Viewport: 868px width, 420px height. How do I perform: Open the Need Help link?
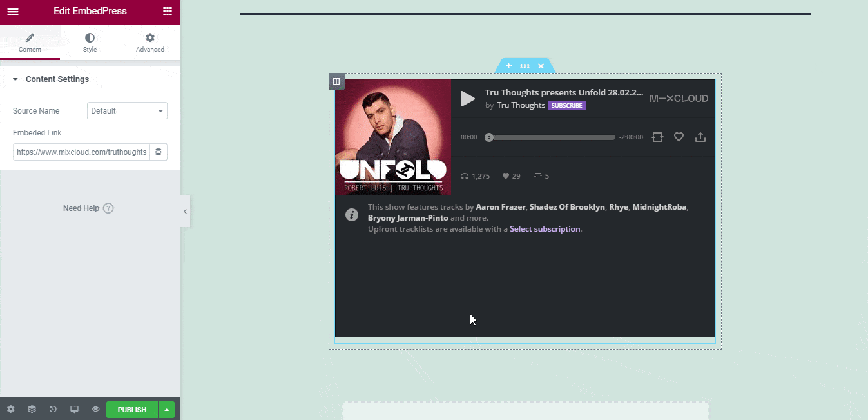pyautogui.click(x=81, y=208)
